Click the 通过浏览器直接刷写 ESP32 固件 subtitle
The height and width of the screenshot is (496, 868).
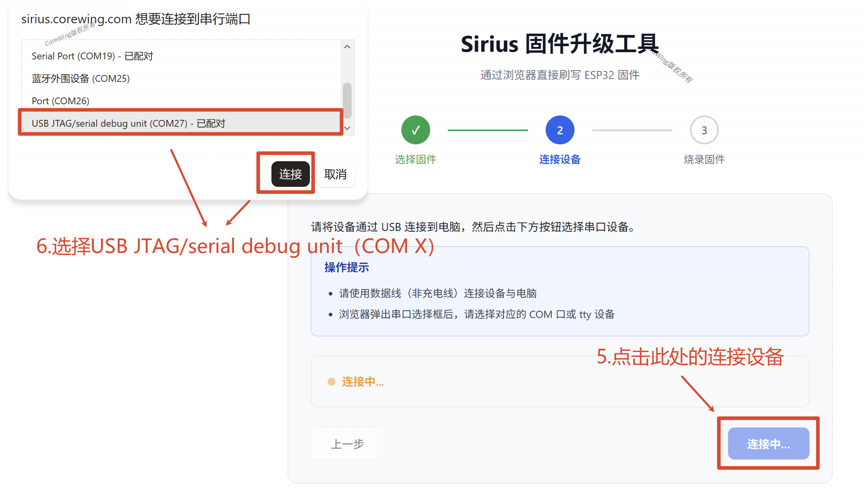(560, 75)
